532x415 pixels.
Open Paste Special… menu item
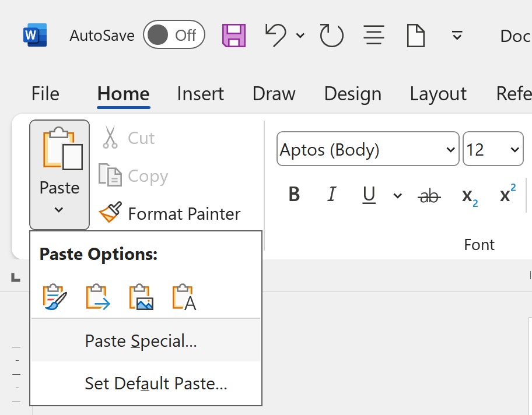141,341
